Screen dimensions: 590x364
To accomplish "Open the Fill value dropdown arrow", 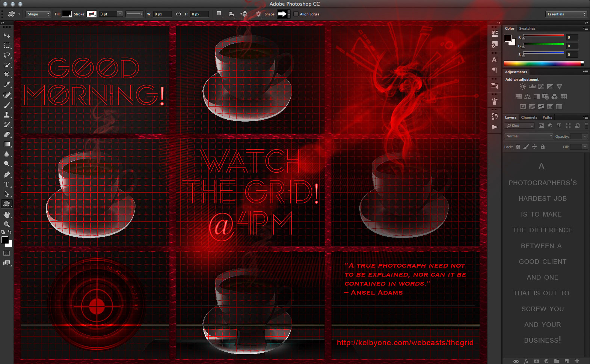I will click(x=585, y=147).
